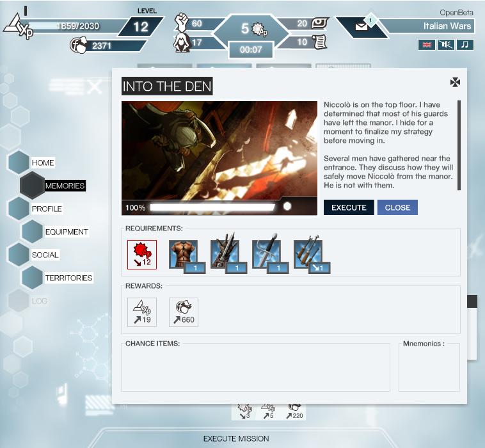
Task: Open Territories in side menu
Action: pyautogui.click(x=68, y=278)
